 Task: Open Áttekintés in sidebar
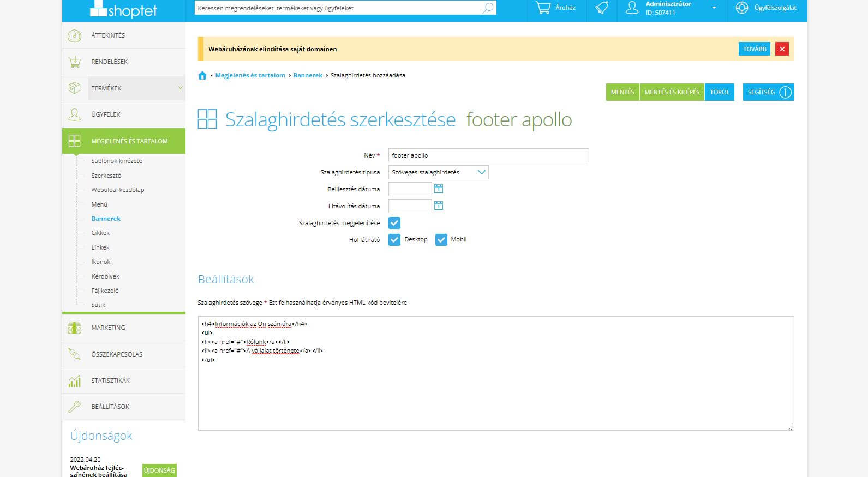pyautogui.click(x=124, y=35)
